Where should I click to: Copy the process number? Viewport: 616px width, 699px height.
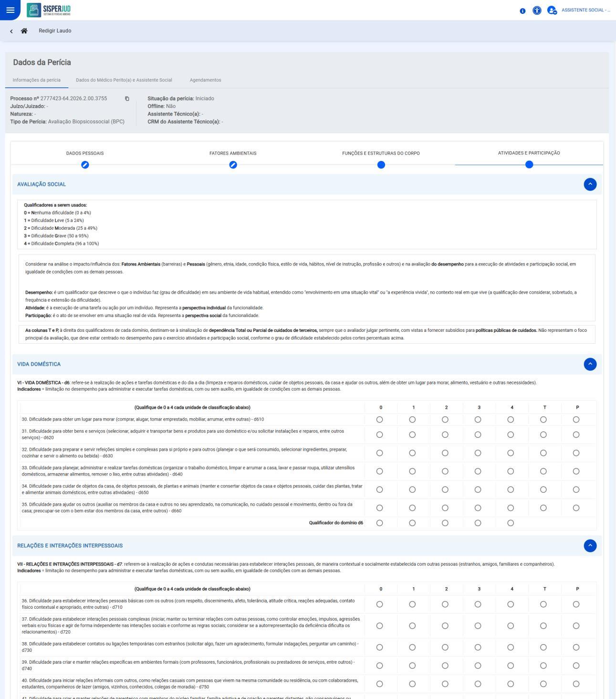pos(127,99)
